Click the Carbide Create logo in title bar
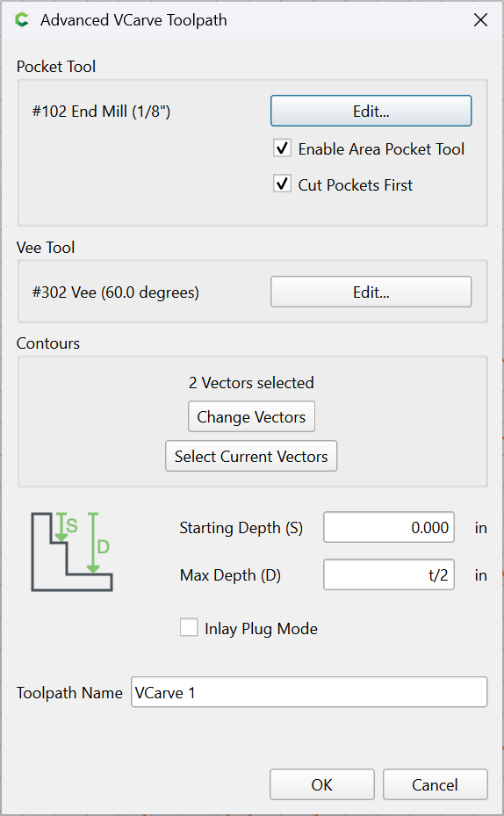 pos(22,20)
